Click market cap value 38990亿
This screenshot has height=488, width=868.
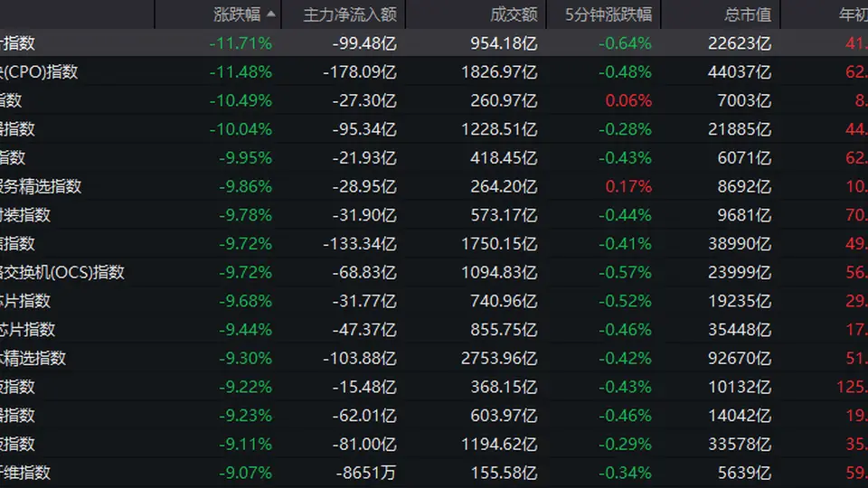point(740,244)
